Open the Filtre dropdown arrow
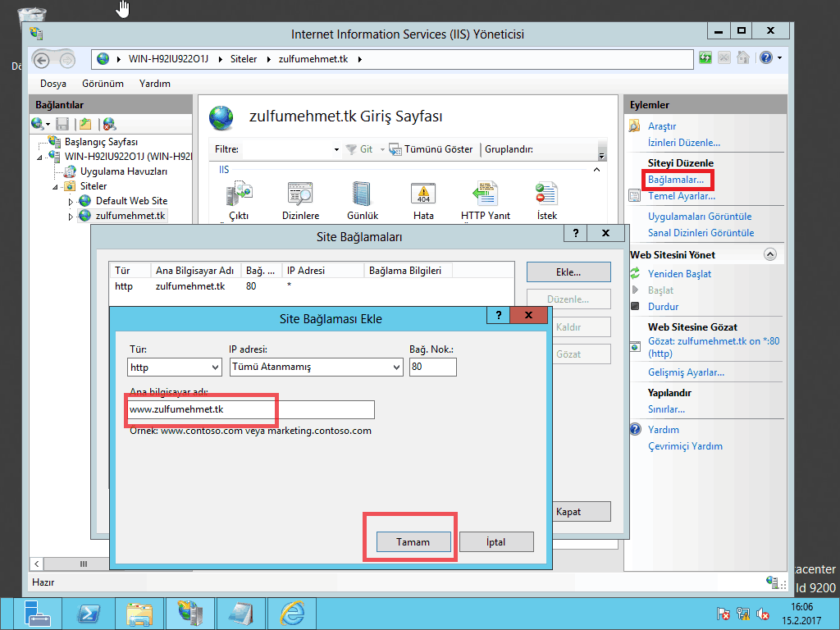This screenshot has width=840, height=630. coord(336,150)
